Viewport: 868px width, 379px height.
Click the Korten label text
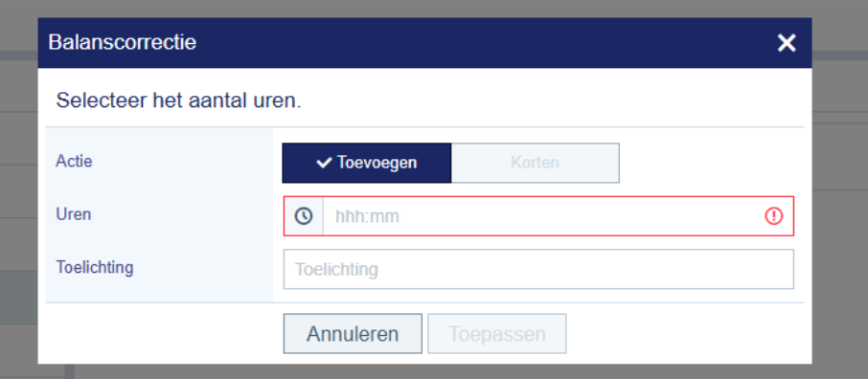pos(535,163)
